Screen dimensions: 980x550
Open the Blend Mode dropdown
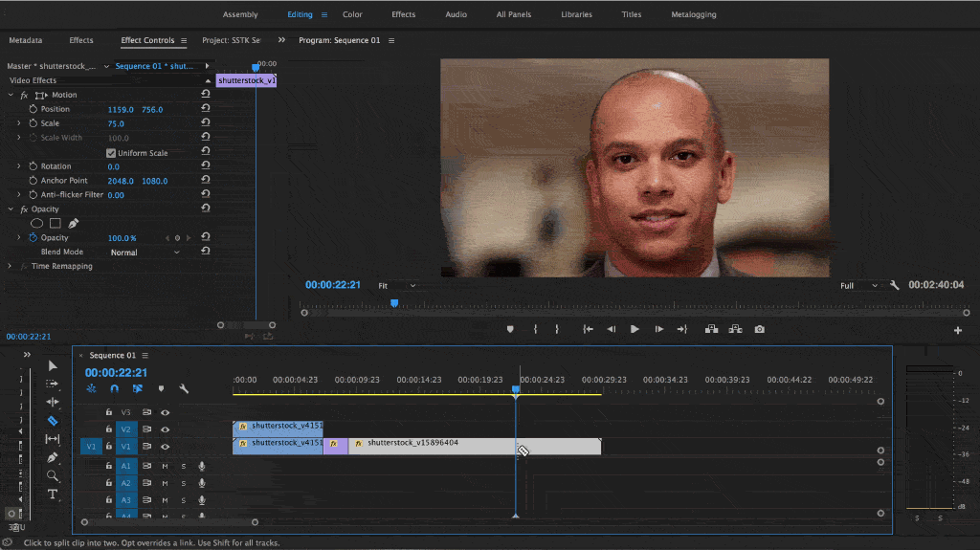click(x=144, y=253)
